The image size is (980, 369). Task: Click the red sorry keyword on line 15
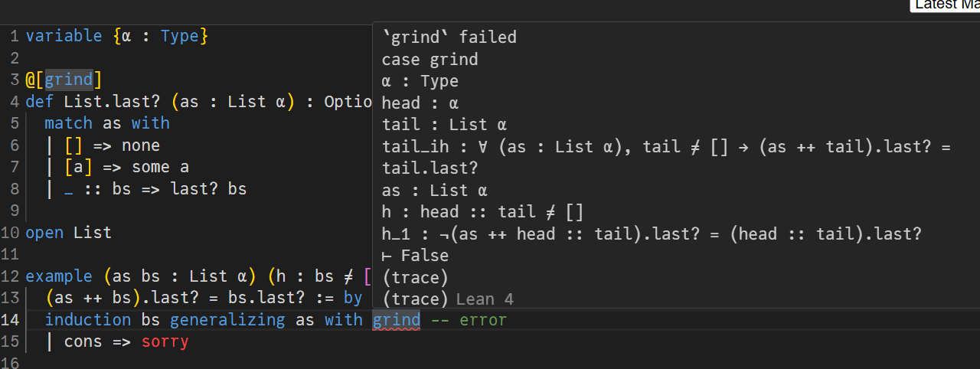(165, 341)
